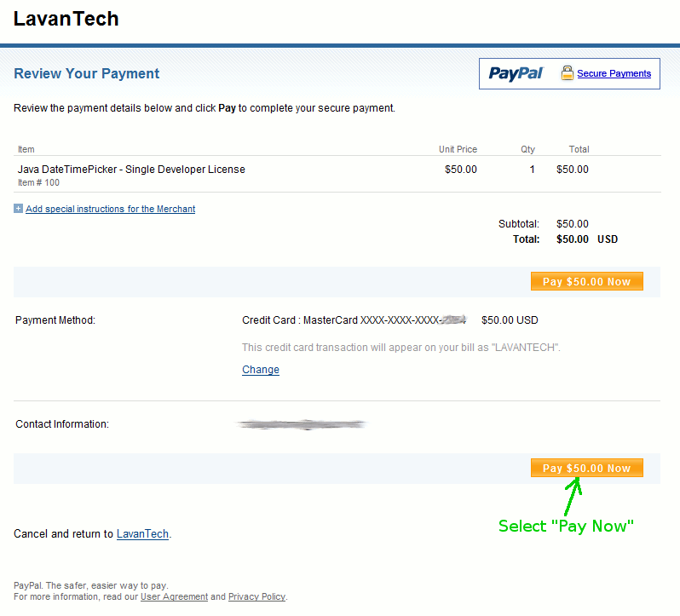Select the Java DateTimePicker item name
680x616 pixels.
pyautogui.click(x=131, y=170)
